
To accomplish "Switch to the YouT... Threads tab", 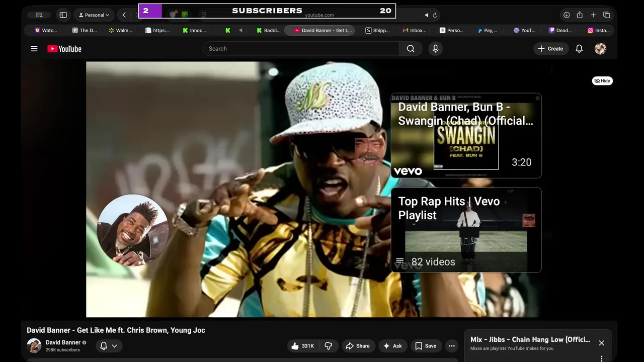I will 524,30.
